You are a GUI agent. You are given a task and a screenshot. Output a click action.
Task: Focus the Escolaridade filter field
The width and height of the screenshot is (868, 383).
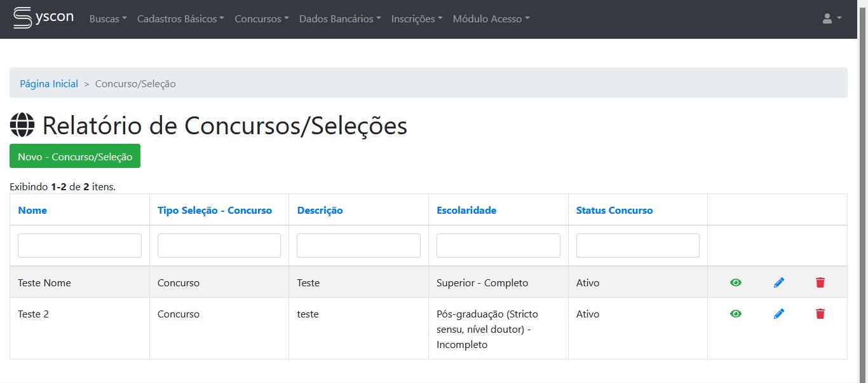tap(498, 246)
